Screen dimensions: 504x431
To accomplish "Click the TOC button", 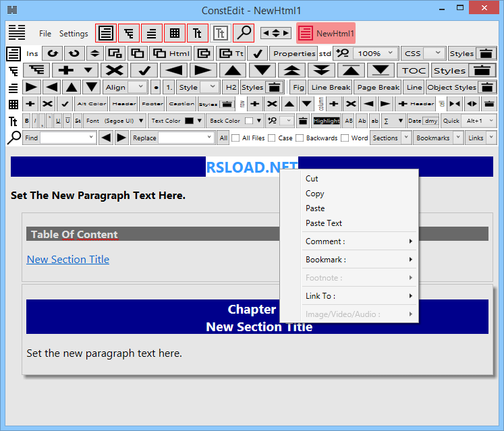I will [414, 70].
